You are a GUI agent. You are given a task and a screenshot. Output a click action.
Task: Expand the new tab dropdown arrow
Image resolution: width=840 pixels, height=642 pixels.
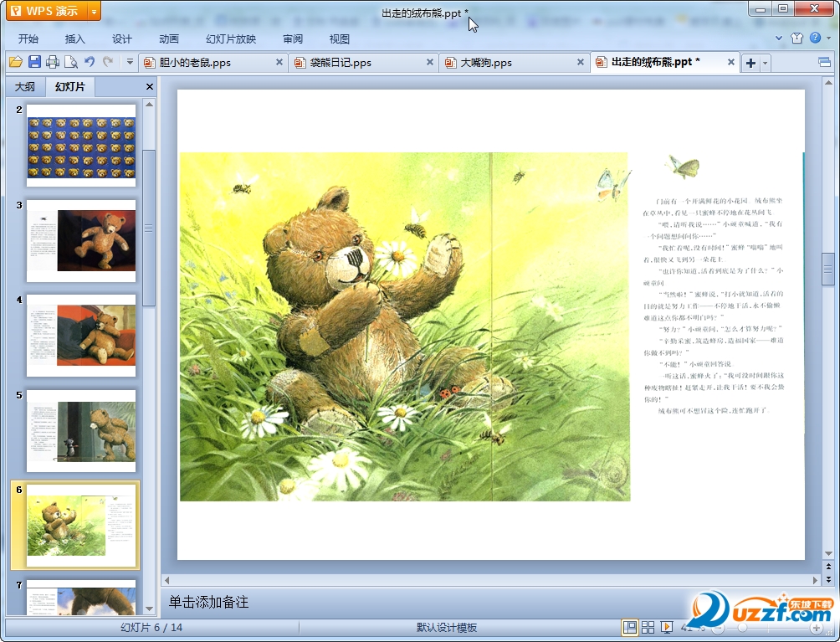[765, 63]
